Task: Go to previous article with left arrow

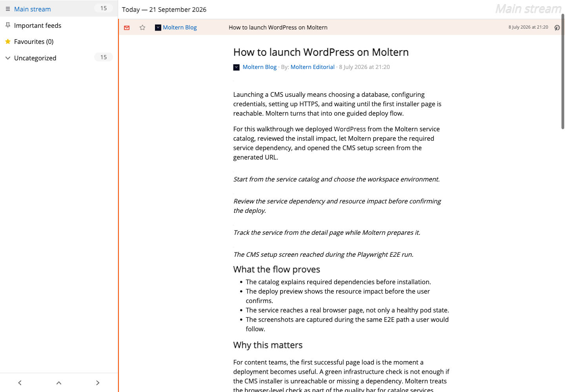Action: [20, 383]
